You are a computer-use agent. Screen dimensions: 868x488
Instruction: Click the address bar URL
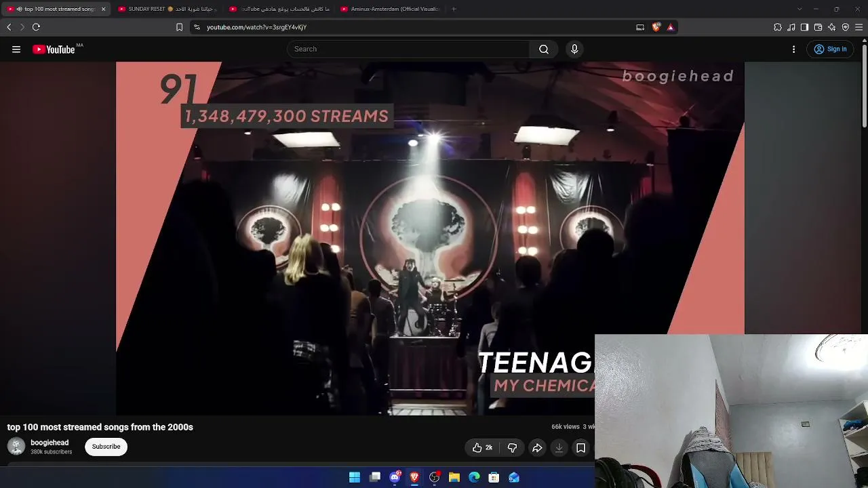coord(256,27)
